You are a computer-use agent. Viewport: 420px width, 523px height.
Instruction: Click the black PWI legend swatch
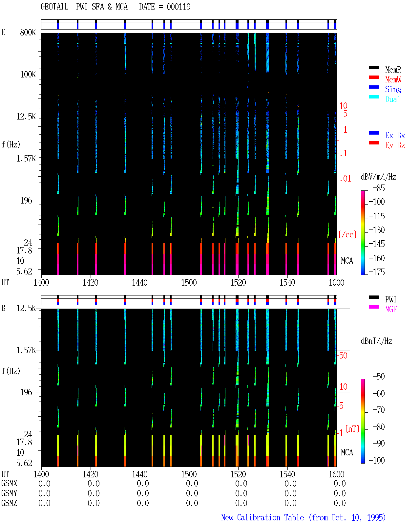click(374, 297)
